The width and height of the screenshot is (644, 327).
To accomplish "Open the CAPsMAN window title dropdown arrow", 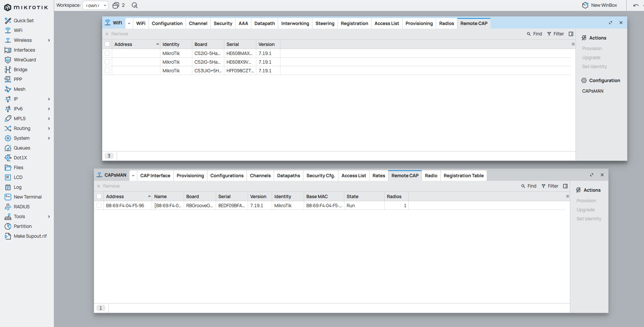I will [x=133, y=176].
